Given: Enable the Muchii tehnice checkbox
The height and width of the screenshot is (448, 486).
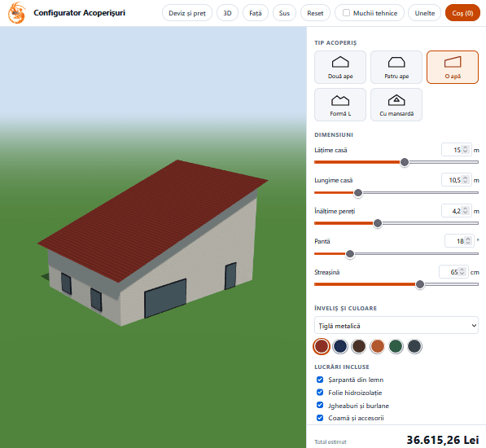Looking at the screenshot, I should pyautogui.click(x=346, y=13).
